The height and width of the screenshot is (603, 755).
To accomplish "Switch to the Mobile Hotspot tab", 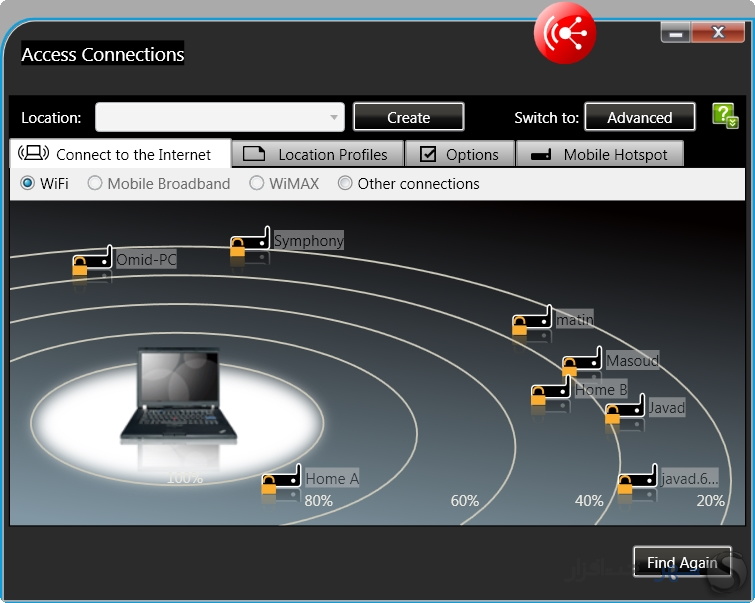I will point(600,154).
